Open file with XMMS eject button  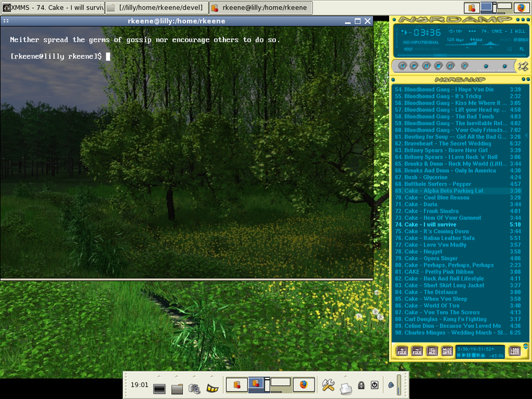click(x=464, y=66)
